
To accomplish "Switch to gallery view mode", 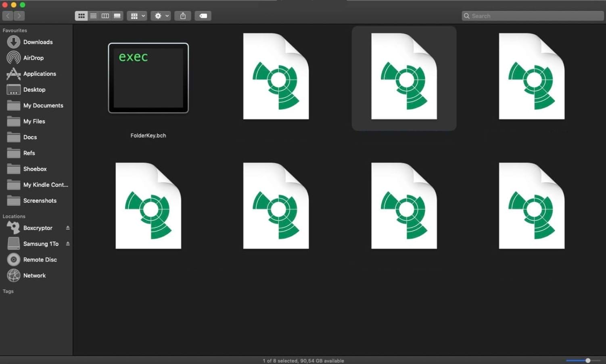I will [x=117, y=16].
